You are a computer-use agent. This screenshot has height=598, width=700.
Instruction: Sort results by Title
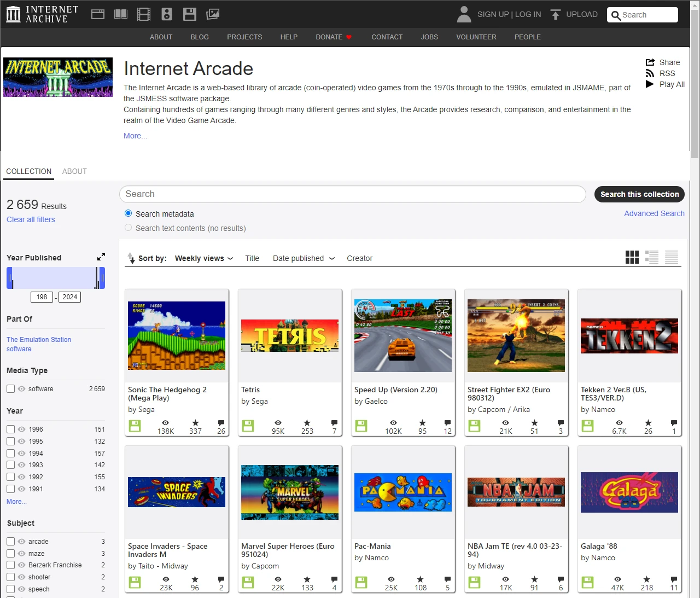coord(252,258)
